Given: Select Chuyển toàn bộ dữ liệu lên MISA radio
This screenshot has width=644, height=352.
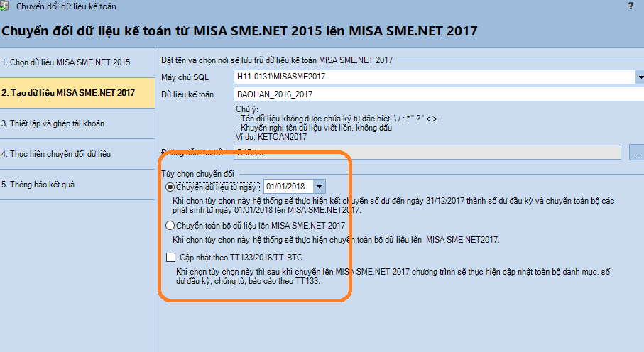Looking at the screenshot, I should 170,226.
